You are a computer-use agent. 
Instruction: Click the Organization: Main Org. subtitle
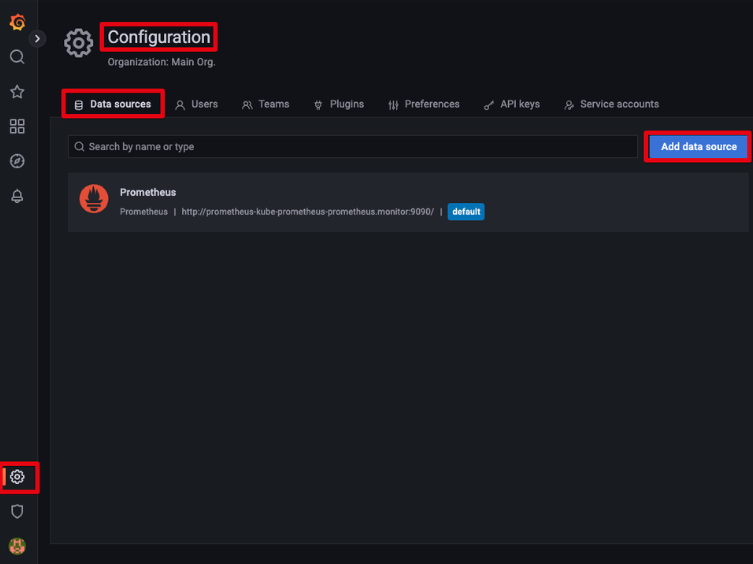click(161, 62)
